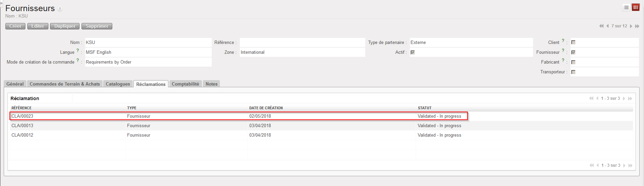Toggle the Transporteur checkbox
Image resolution: width=644 pixels, height=186 pixels.
click(573, 72)
